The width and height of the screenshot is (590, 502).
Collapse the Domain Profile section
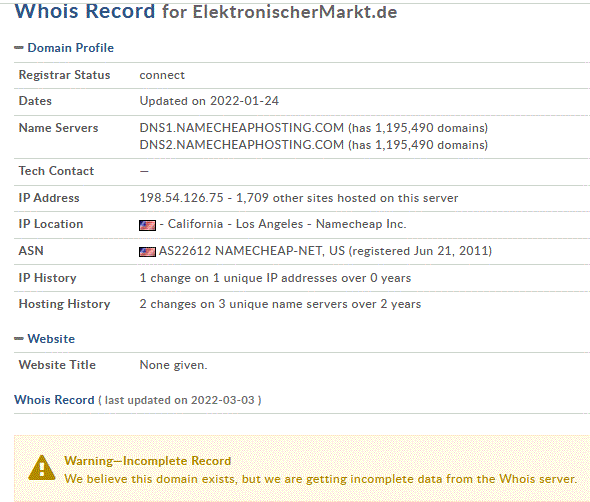pos(19,48)
